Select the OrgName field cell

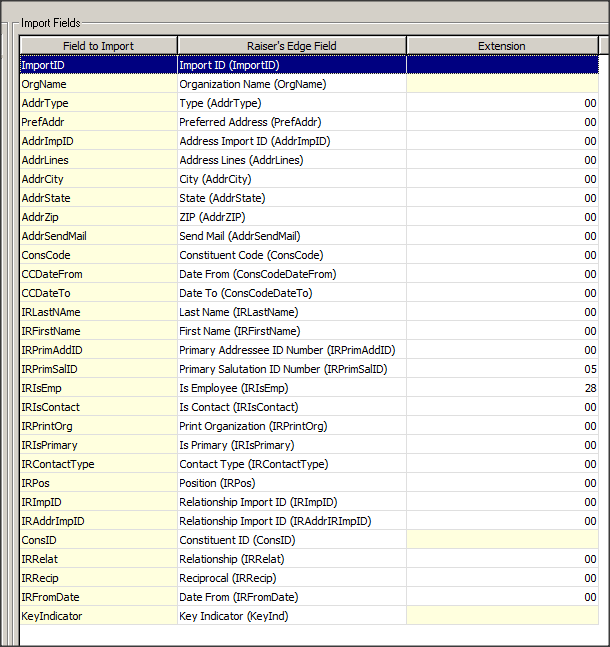(x=99, y=84)
